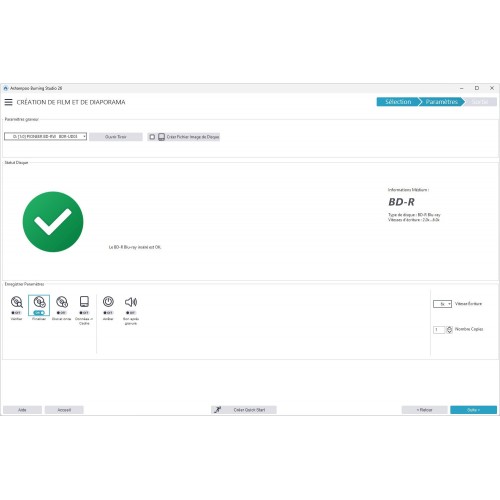This screenshot has height=500, width=500.
Task: Click the Ouvrir Tiroir button
Action: [116, 137]
